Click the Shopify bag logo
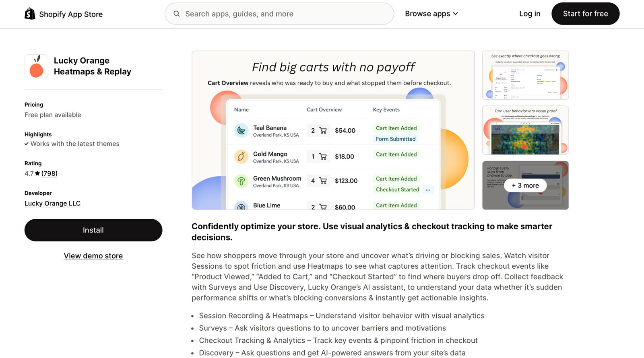 29,14
